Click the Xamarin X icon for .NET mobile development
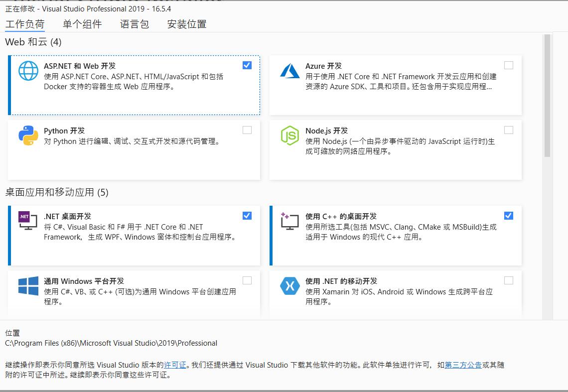Image resolution: width=568 pixels, height=392 pixels. (290, 286)
